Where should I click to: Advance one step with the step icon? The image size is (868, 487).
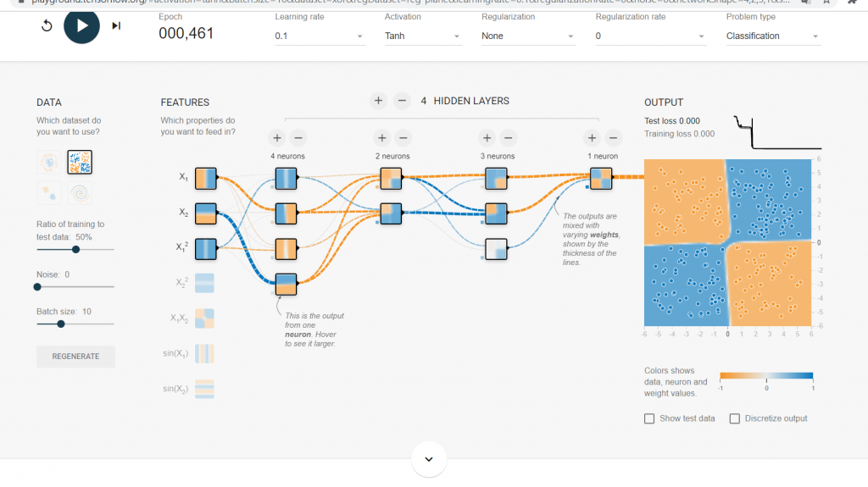(x=116, y=25)
